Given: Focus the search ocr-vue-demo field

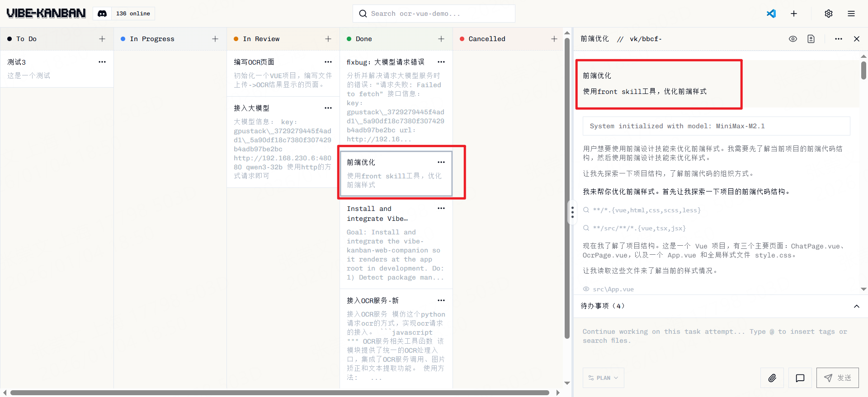Looking at the screenshot, I should [x=434, y=14].
